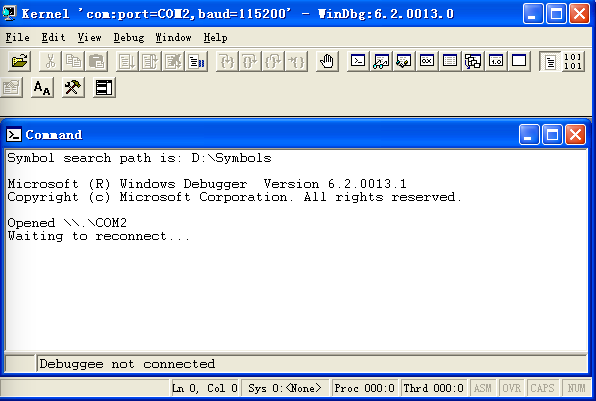Open the Command window toolbar icon

(358, 61)
